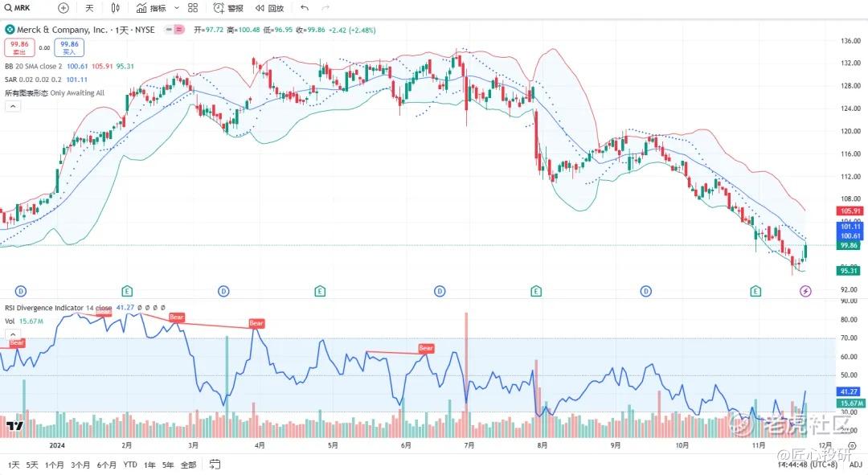Undo the last chart action
This screenshot has height=475, width=868.
click(x=305, y=8)
